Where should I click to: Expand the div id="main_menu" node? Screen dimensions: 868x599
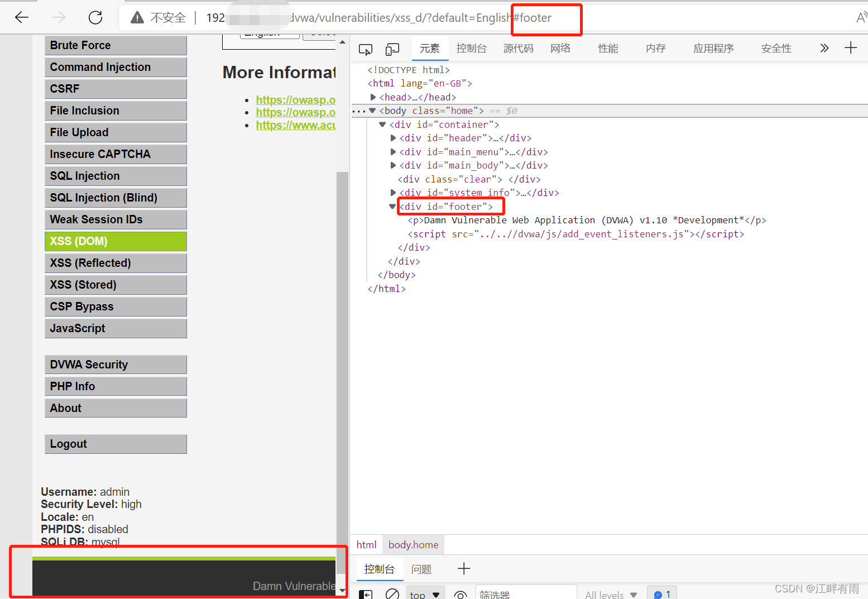pos(393,152)
